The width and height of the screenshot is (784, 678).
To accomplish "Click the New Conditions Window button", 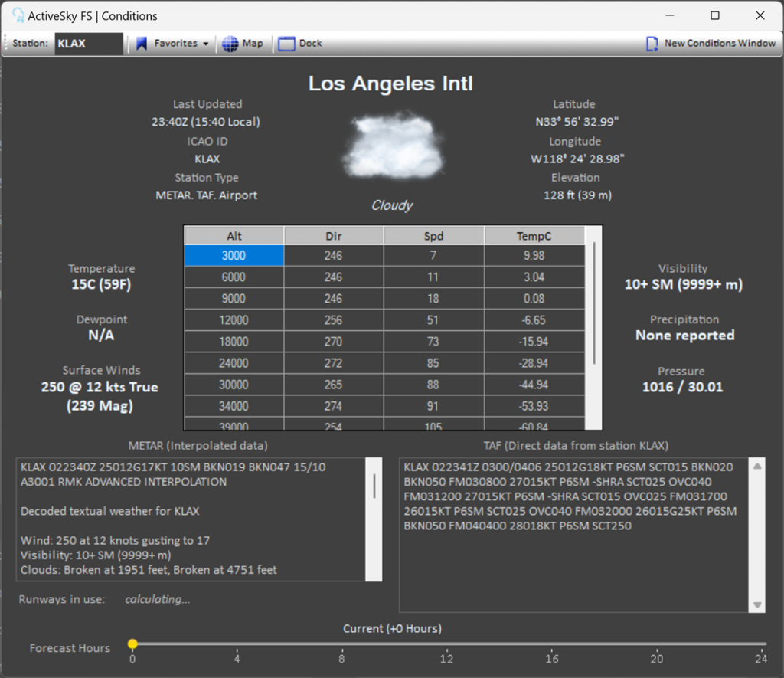I will (x=710, y=44).
